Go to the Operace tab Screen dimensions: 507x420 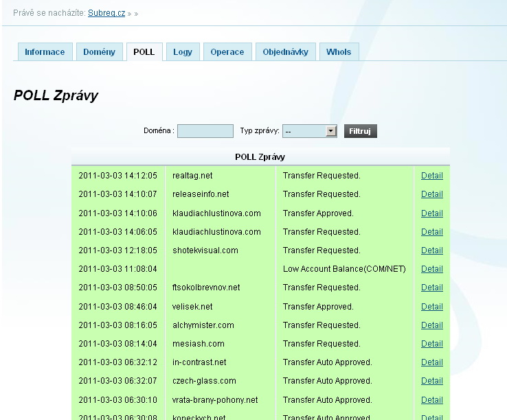pyautogui.click(x=227, y=52)
